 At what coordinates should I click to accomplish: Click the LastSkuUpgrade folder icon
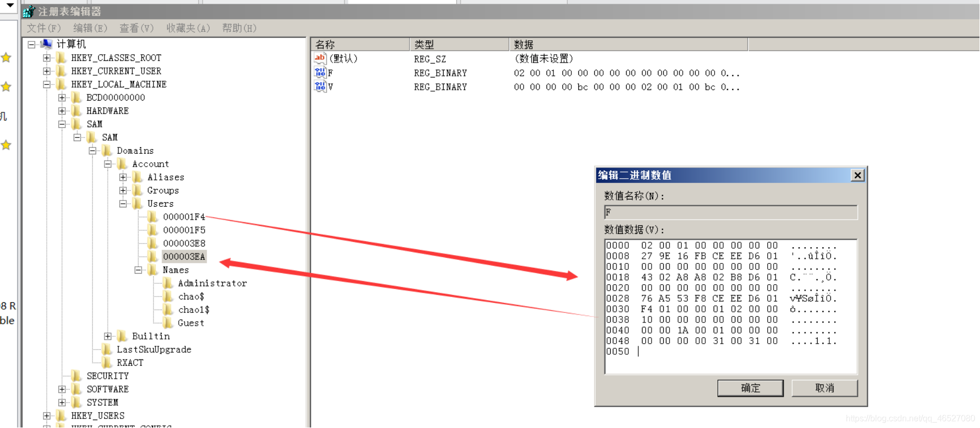pyautogui.click(x=107, y=349)
